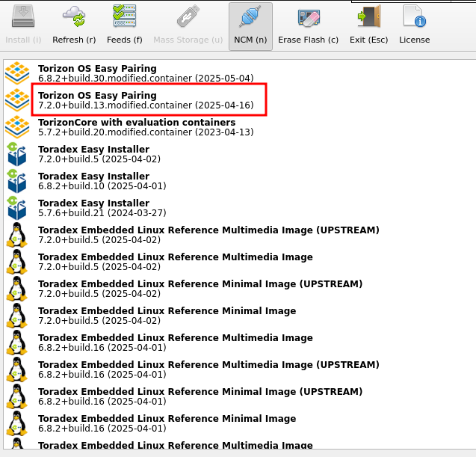Click icon of Toradex Easy Installer 5.7.6+build.21
The height and width of the screenshot is (457, 476).
point(17,208)
